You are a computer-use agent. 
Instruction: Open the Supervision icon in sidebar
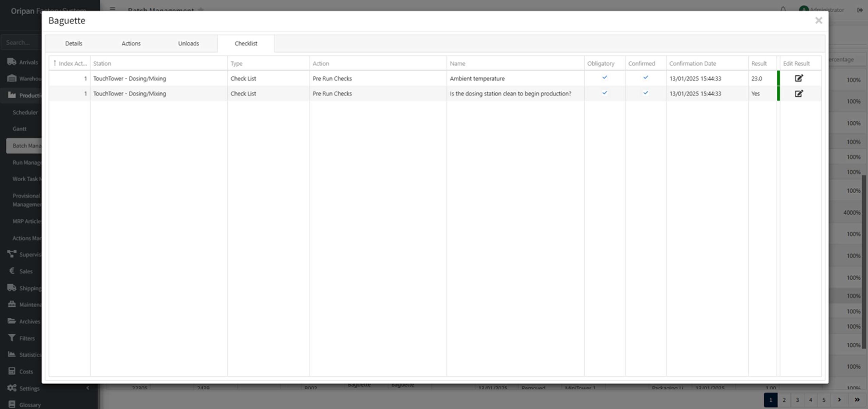[12, 254]
